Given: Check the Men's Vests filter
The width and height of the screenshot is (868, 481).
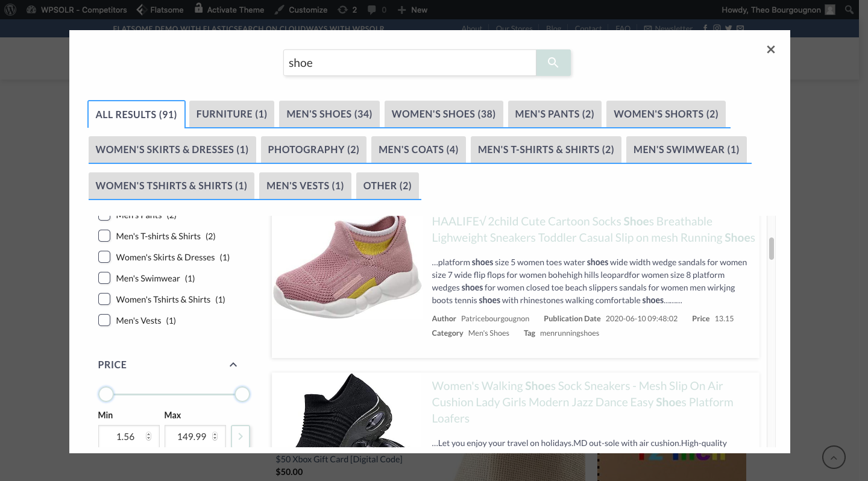Looking at the screenshot, I should 104,321.
